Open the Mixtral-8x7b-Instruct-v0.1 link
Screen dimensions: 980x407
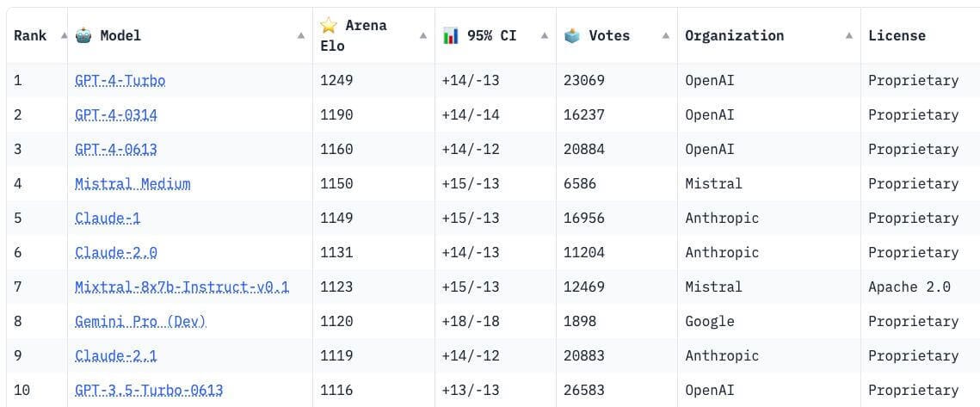(x=182, y=287)
